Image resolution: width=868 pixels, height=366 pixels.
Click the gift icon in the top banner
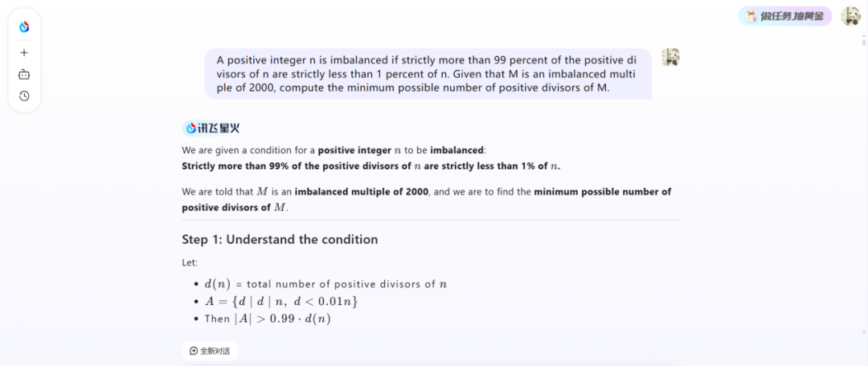[751, 16]
